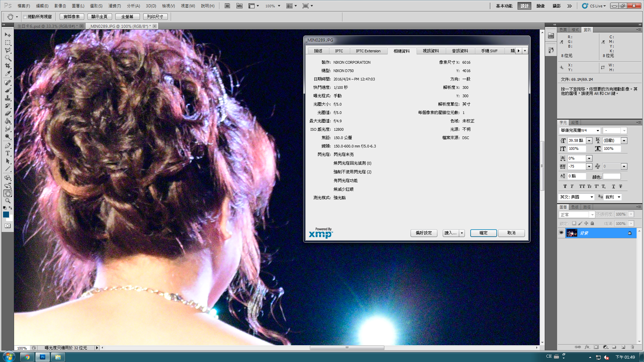Toggle All Caps text style

click(x=582, y=186)
